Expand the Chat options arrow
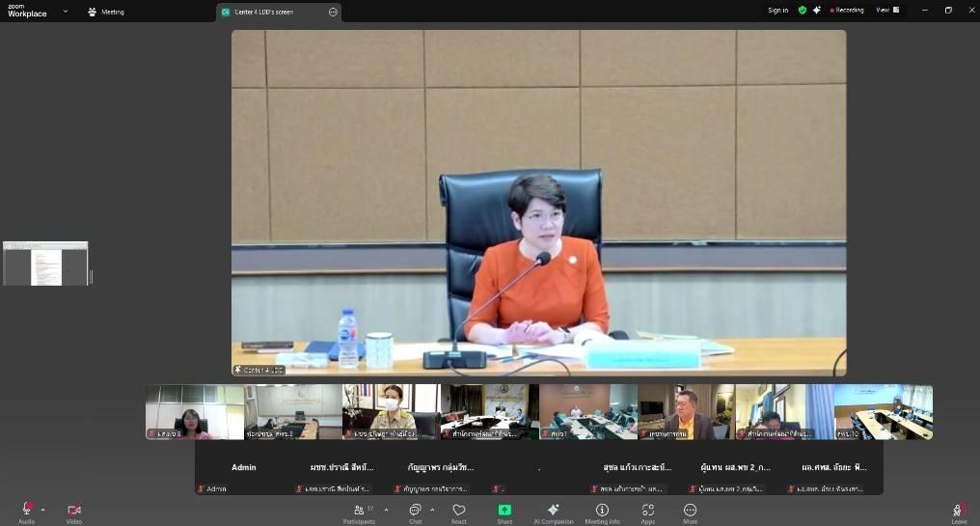This screenshot has height=526, width=980. tap(432, 510)
